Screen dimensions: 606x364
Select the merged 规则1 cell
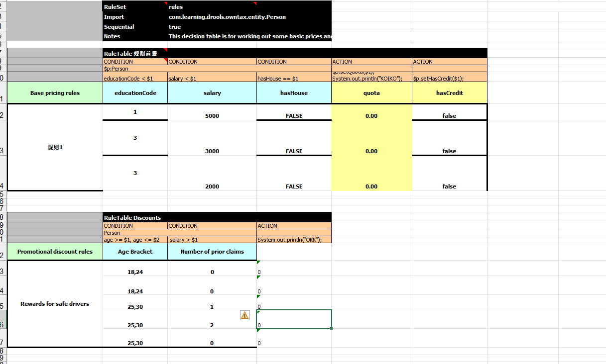(55, 147)
